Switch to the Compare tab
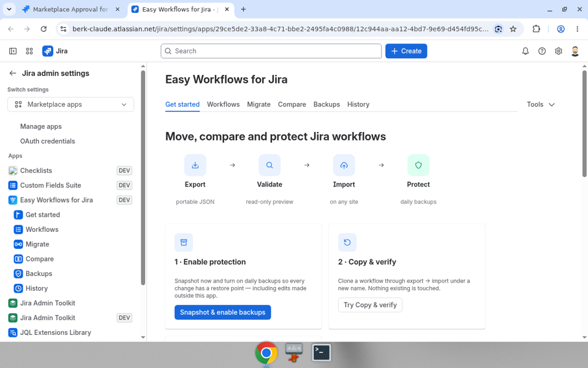This screenshot has width=588, height=368. [x=292, y=104]
